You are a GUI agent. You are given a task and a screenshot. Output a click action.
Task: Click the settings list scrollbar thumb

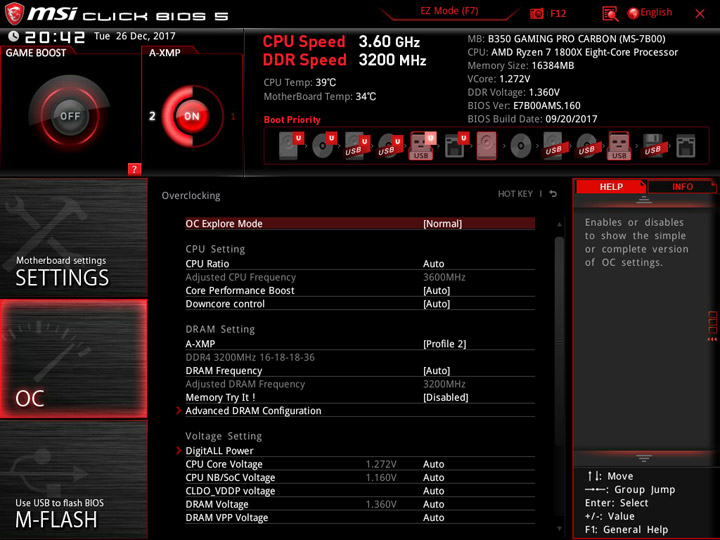pyautogui.click(x=559, y=341)
